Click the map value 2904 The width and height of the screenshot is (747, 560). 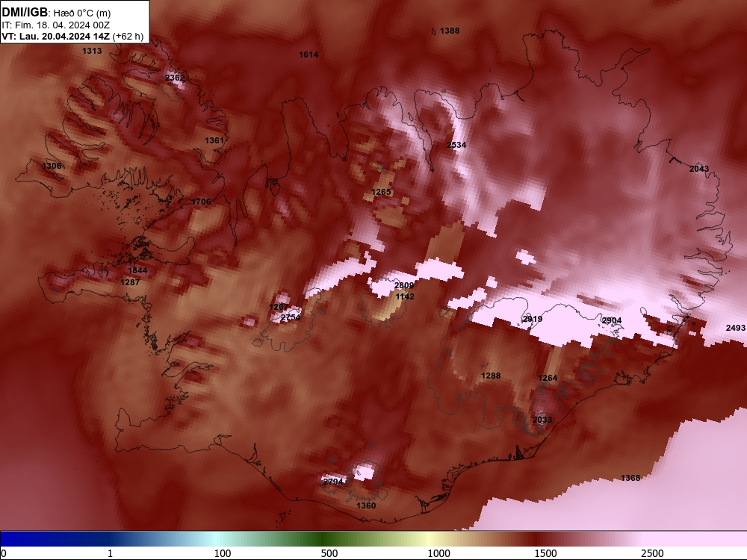pyautogui.click(x=612, y=320)
